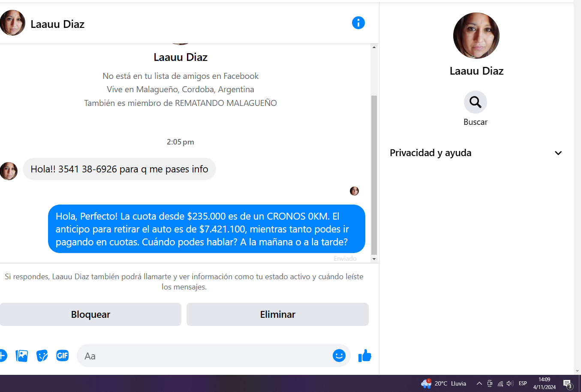Open the photo attachment icon

pos(21,356)
